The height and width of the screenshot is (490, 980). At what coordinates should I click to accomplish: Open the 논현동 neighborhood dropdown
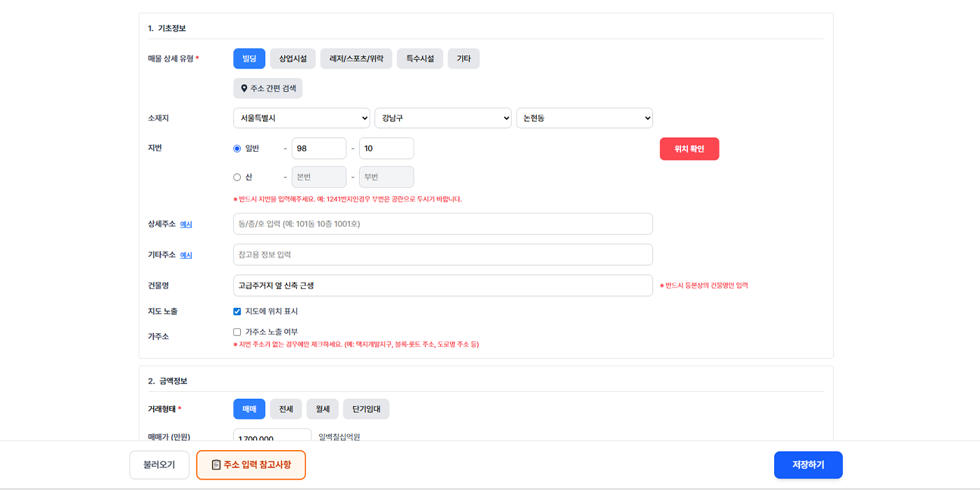point(584,118)
